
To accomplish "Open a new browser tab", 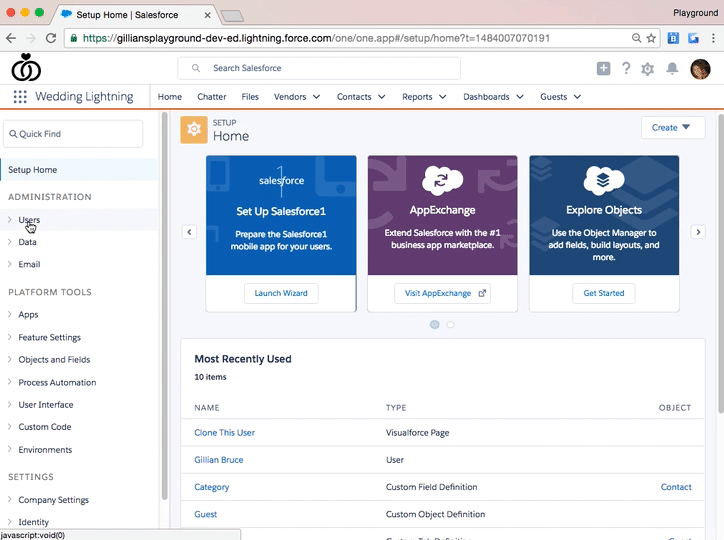I will (x=232, y=17).
